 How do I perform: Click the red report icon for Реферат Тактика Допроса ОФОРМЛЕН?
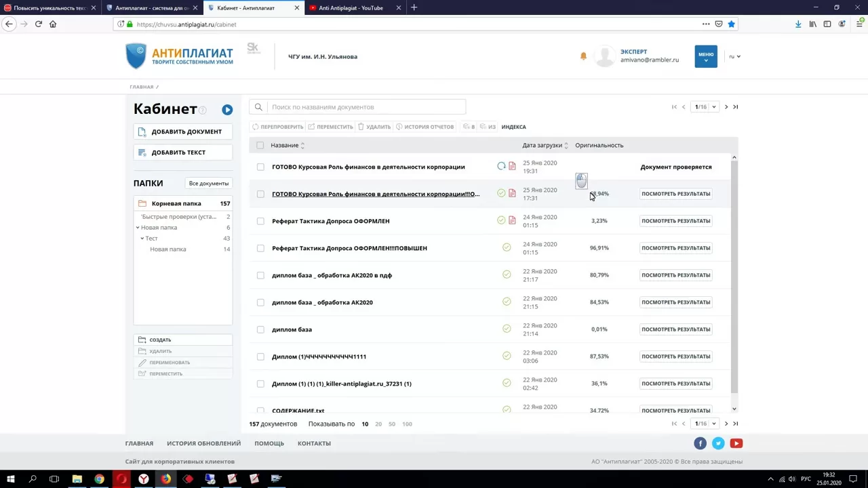click(512, 221)
